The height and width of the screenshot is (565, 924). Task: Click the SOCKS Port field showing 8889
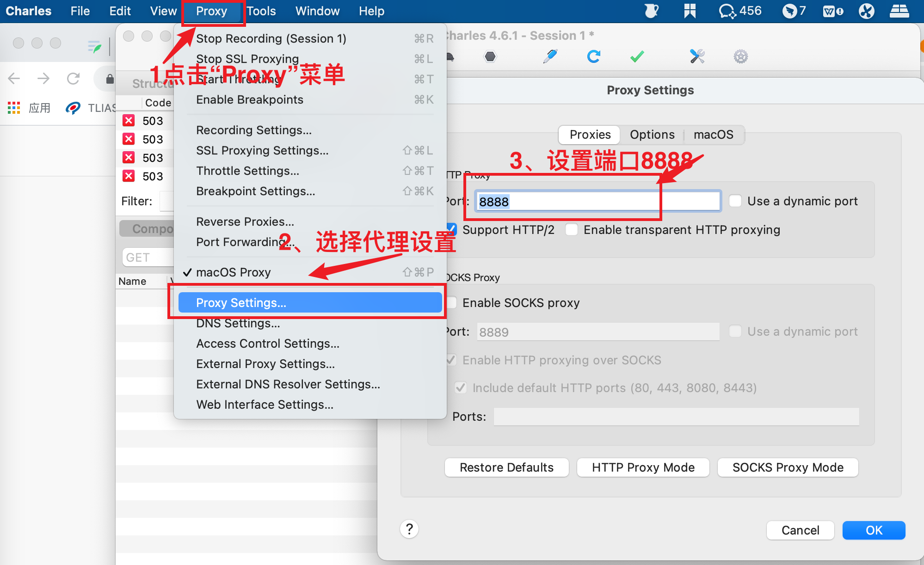(x=598, y=332)
